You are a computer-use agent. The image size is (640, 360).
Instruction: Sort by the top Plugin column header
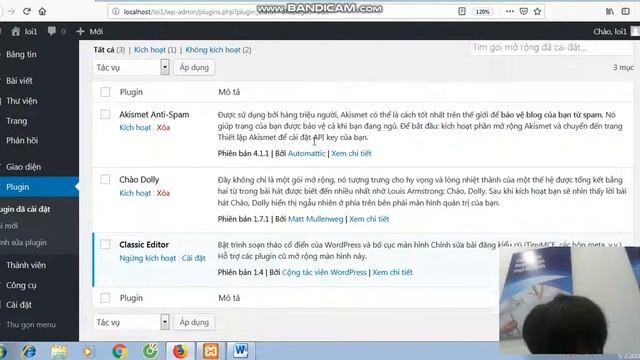(131, 92)
